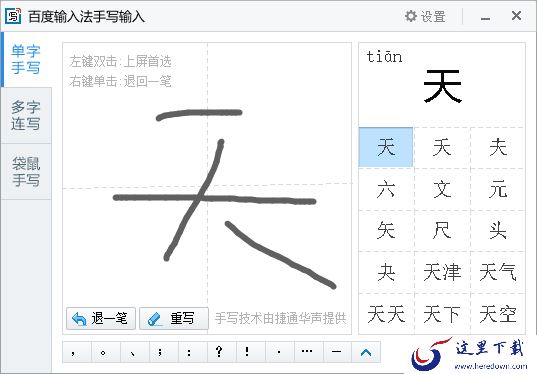Image resolution: width=537 pixels, height=374 pixels.
Task: Pick candidate character 尺
Action: (442, 230)
